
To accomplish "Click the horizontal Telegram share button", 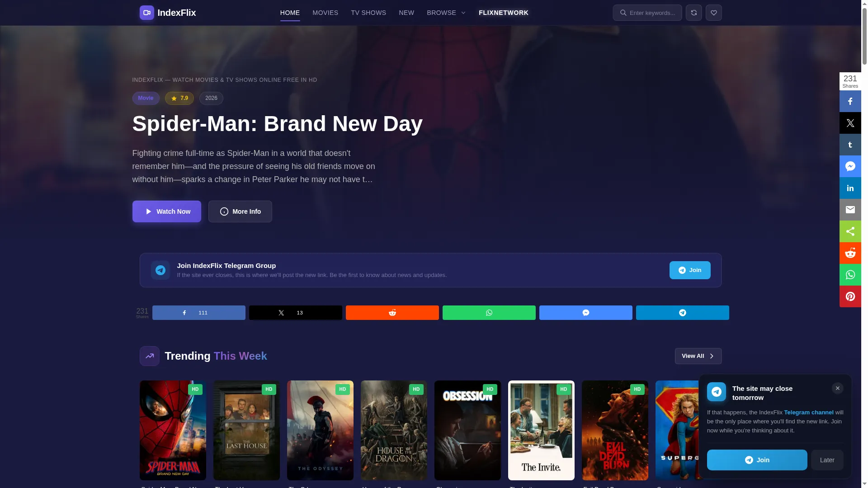I will pyautogui.click(x=683, y=313).
